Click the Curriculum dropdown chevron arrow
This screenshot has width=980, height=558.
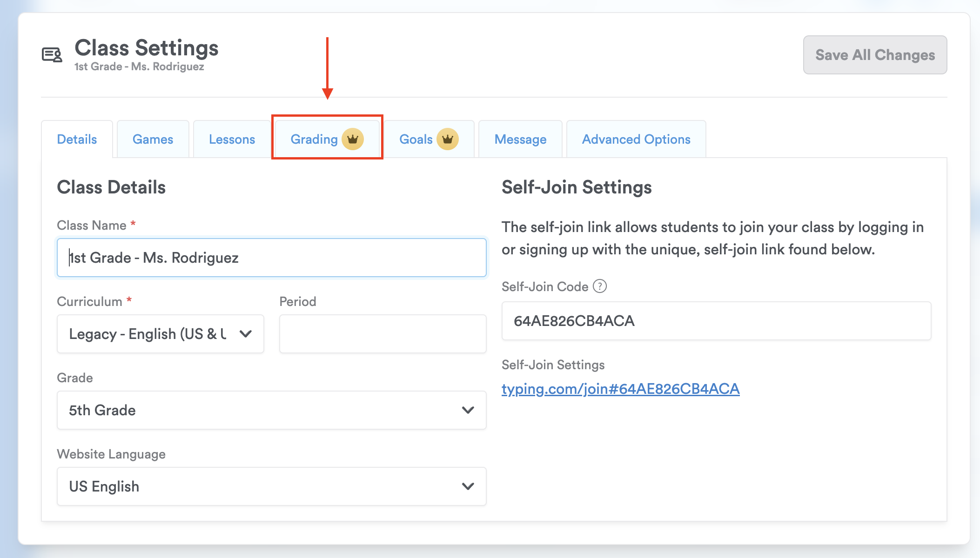(x=246, y=334)
